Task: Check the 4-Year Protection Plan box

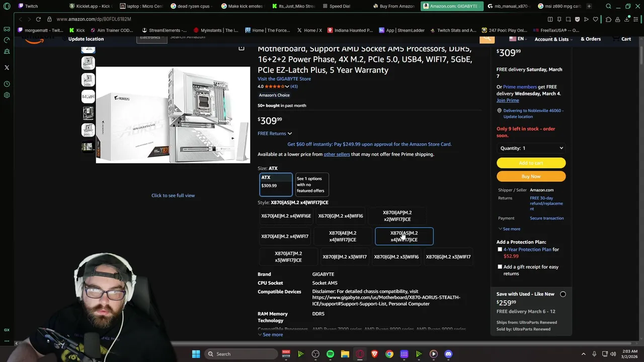Action: 500,249
